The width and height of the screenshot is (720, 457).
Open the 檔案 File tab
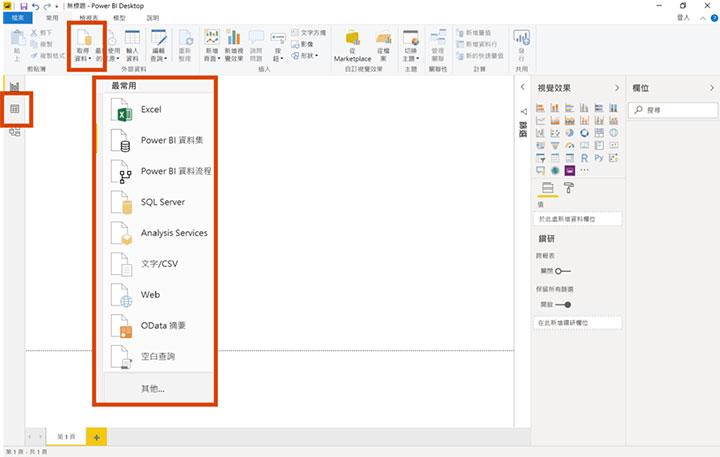(18, 18)
